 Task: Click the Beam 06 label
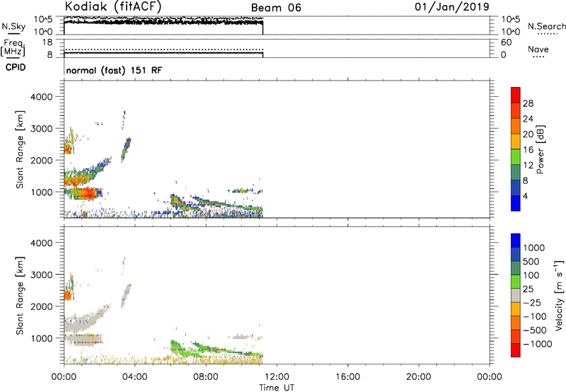[276, 8]
